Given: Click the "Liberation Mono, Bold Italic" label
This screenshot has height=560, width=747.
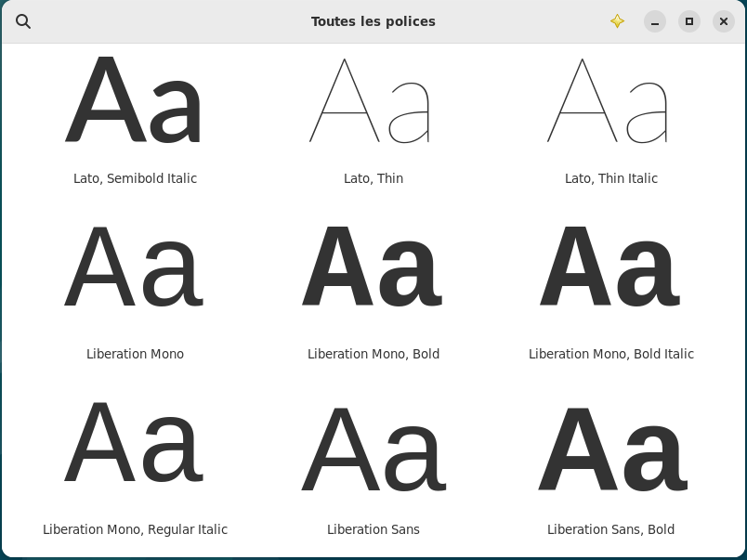Looking at the screenshot, I should point(610,354).
